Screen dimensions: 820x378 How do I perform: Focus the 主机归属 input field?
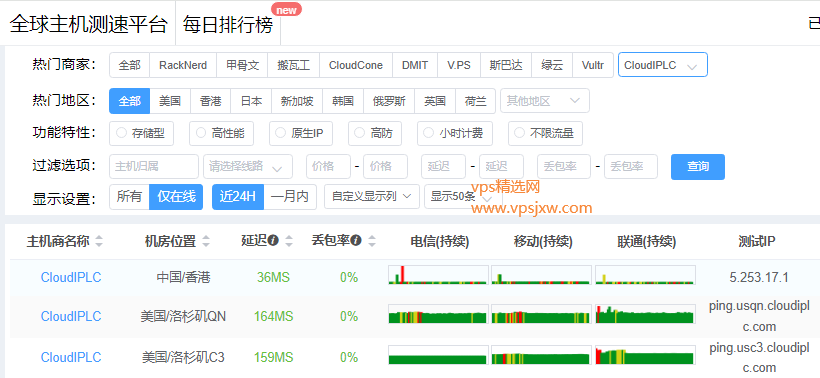154,167
